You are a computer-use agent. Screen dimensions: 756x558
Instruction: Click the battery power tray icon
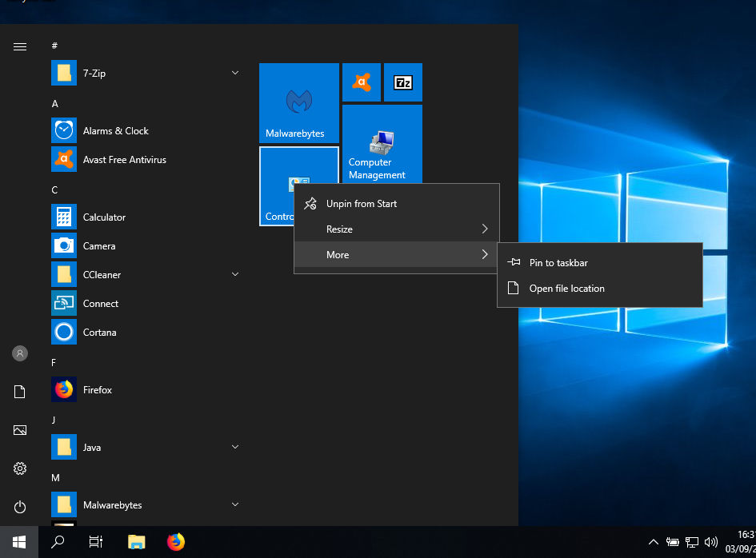pyautogui.click(x=673, y=542)
